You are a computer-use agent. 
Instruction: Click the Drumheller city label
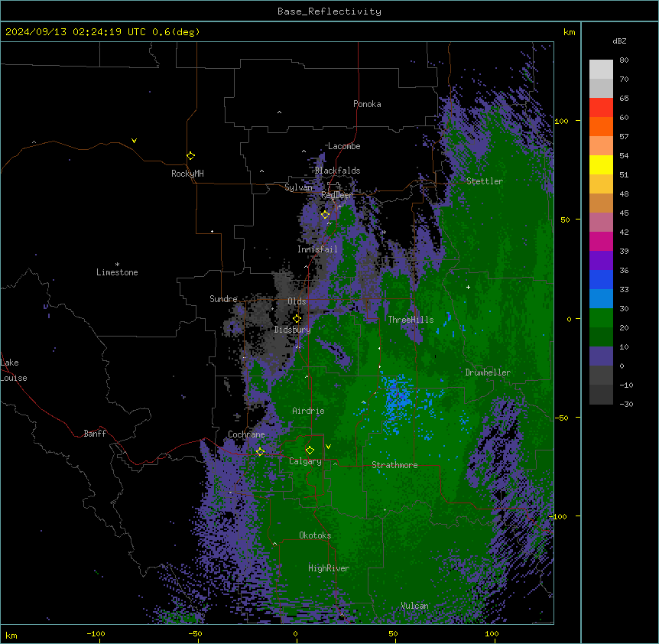(488, 372)
